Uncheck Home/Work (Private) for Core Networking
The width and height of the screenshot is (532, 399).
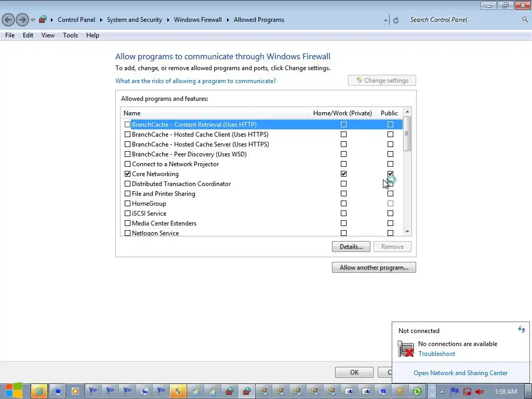pos(344,174)
